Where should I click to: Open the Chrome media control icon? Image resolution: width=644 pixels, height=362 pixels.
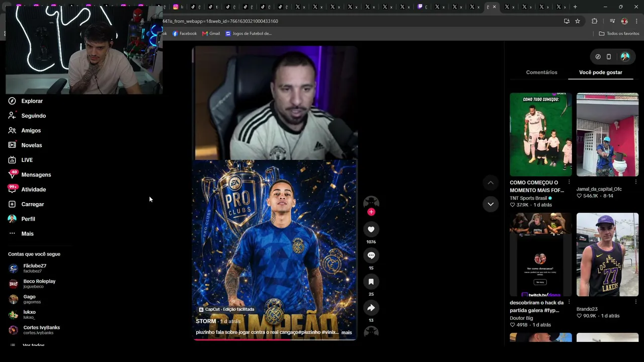click(x=612, y=21)
